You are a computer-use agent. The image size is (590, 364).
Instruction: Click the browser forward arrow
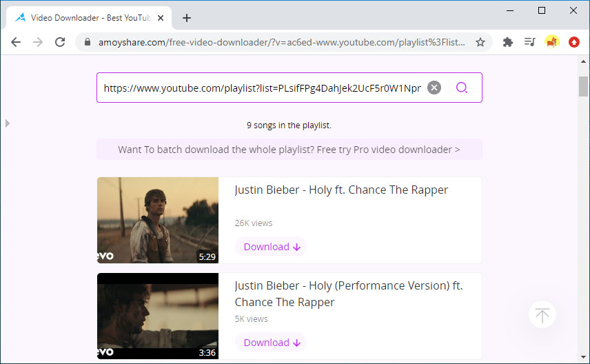[x=38, y=42]
